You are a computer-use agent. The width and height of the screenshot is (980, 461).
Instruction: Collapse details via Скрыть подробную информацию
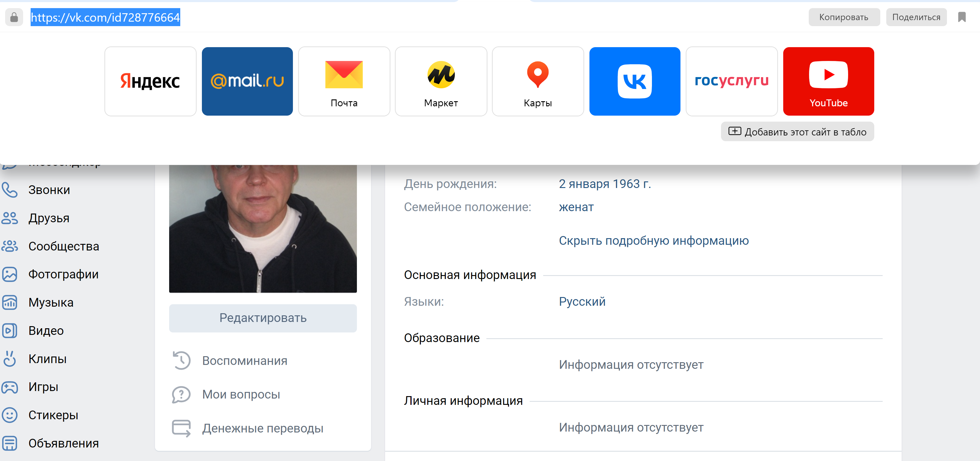point(654,241)
